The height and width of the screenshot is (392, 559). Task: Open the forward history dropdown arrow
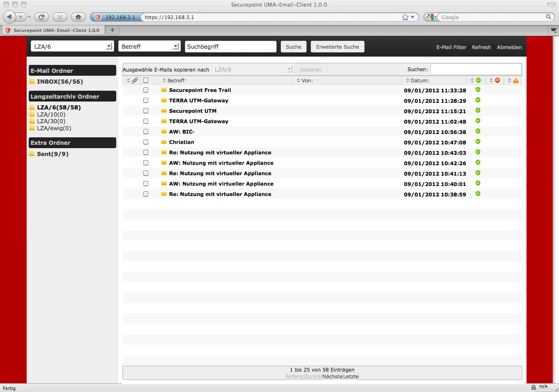[x=29, y=17]
